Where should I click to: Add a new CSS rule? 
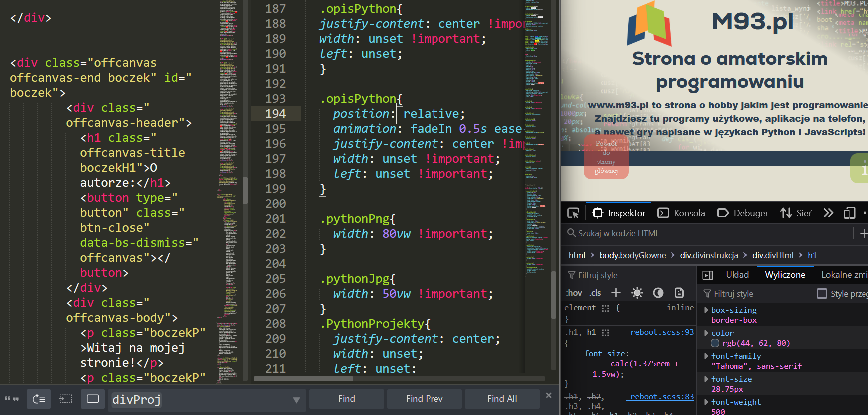point(616,293)
